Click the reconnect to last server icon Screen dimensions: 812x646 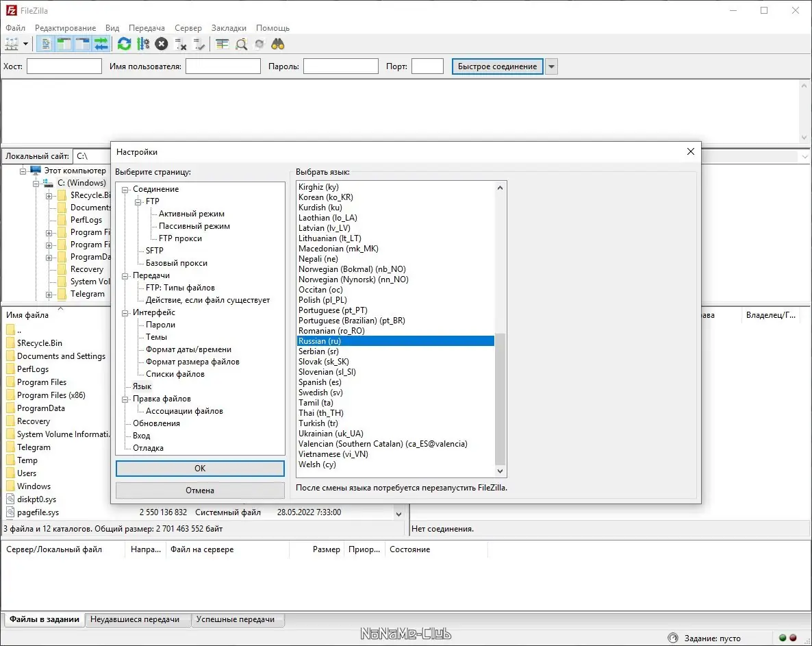coord(199,45)
